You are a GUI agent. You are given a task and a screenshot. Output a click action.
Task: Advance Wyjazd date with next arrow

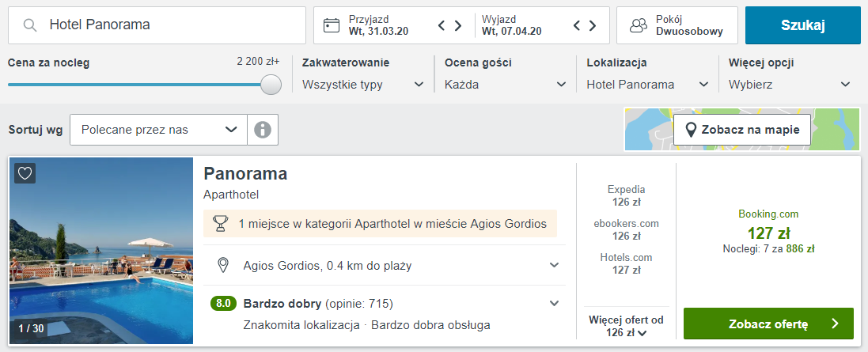click(593, 25)
